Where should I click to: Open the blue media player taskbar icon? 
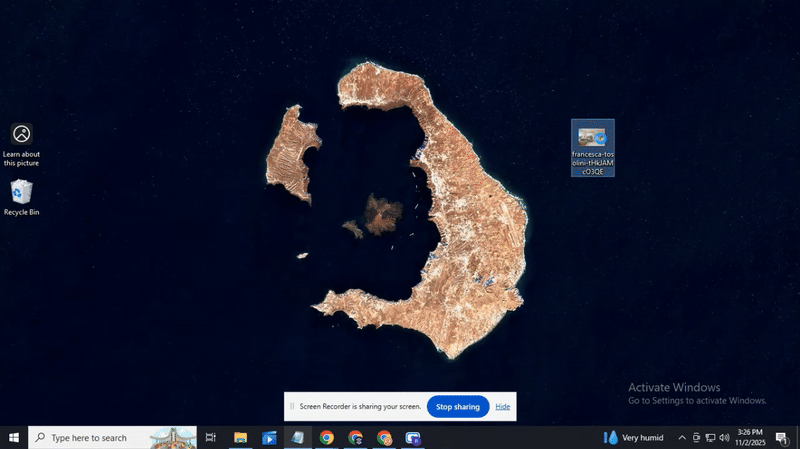tap(269, 438)
